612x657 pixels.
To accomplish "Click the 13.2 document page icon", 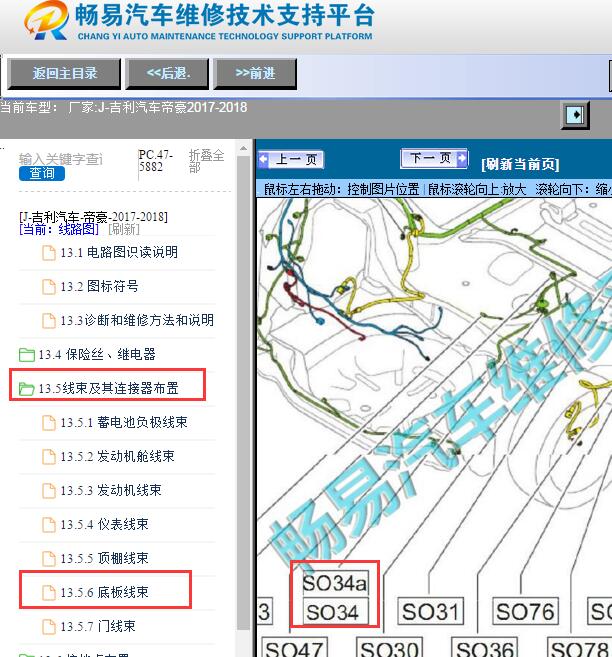I will coord(49,287).
